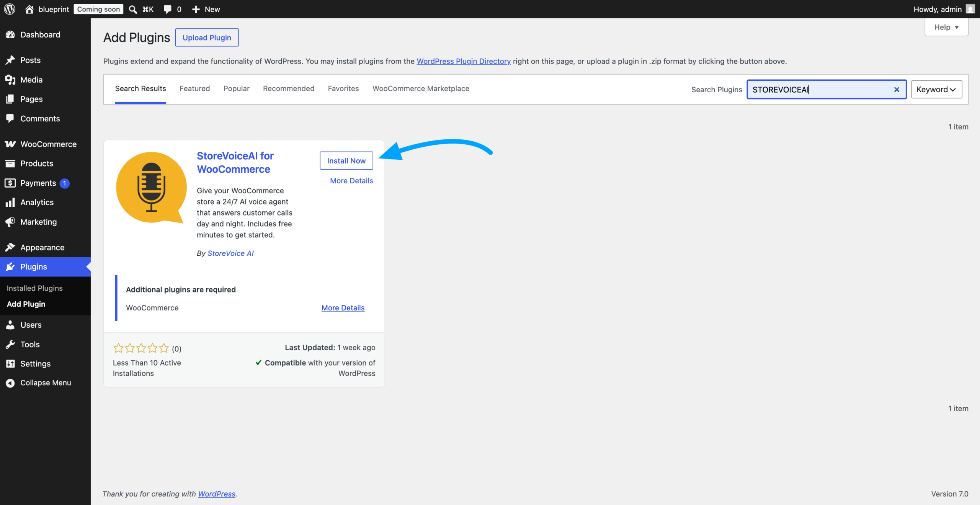Switch to the Recommended tab
Screen dimensions: 980x505
[x=289, y=88]
